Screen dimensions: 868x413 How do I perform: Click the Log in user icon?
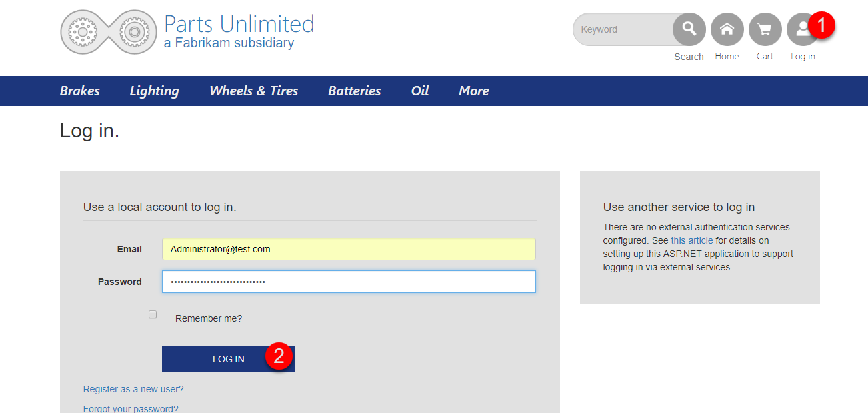803,29
